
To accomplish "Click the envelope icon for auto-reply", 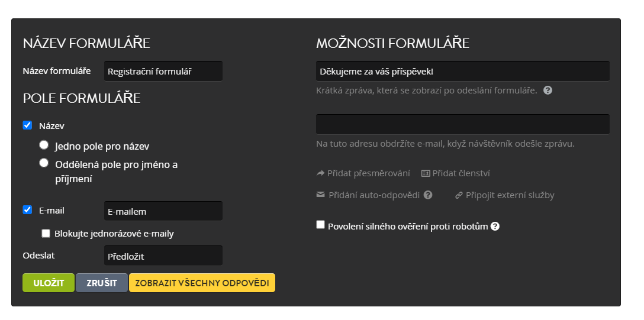I will click(320, 195).
